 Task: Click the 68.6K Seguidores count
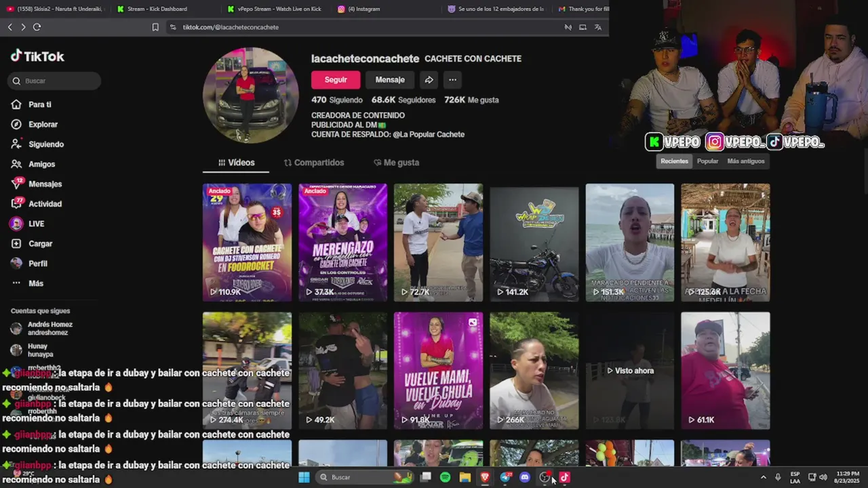click(403, 100)
